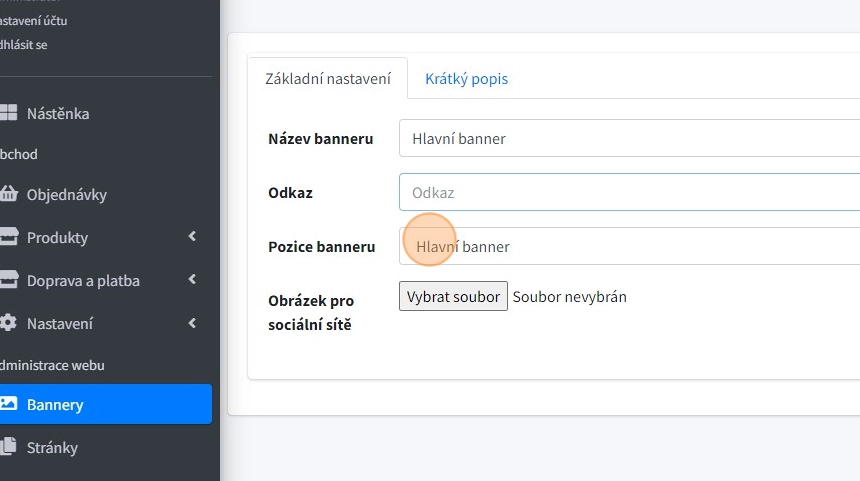Click the Nástěnka dashboard icon
The height and width of the screenshot is (481, 860).
point(9,113)
